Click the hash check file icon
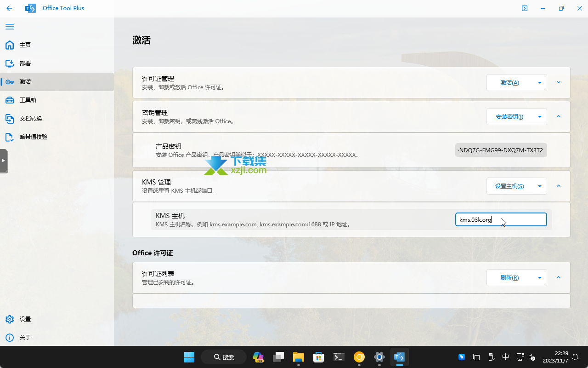The image size is (588, 368). tap(10, 137)
